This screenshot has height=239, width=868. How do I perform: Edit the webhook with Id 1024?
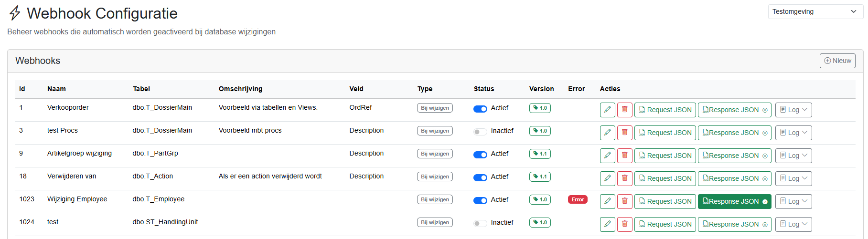click(607, 224)
